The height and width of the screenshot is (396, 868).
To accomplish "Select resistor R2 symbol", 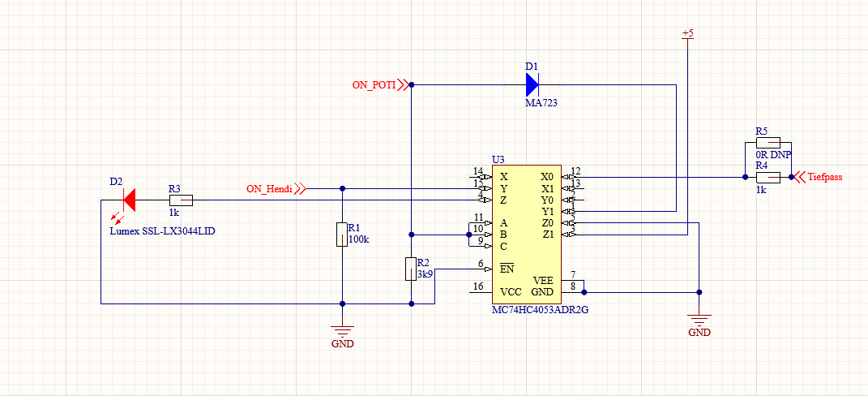I will click(411, 269).
